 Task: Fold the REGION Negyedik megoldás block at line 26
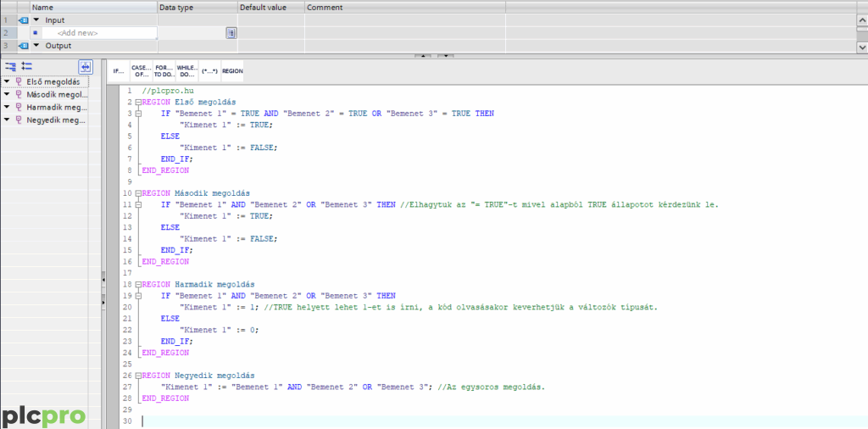coord(138,376)
